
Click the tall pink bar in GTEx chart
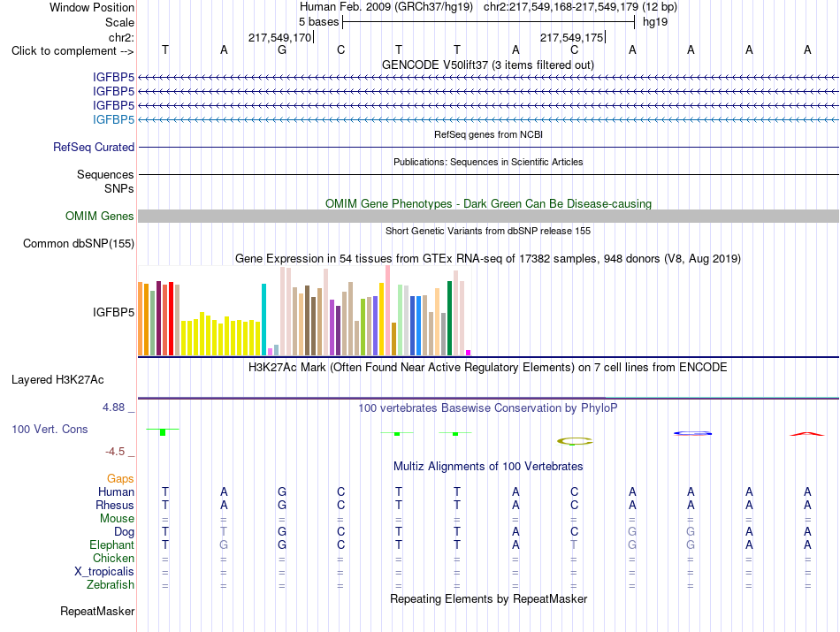pyautogui.click(x=387, y=310)
